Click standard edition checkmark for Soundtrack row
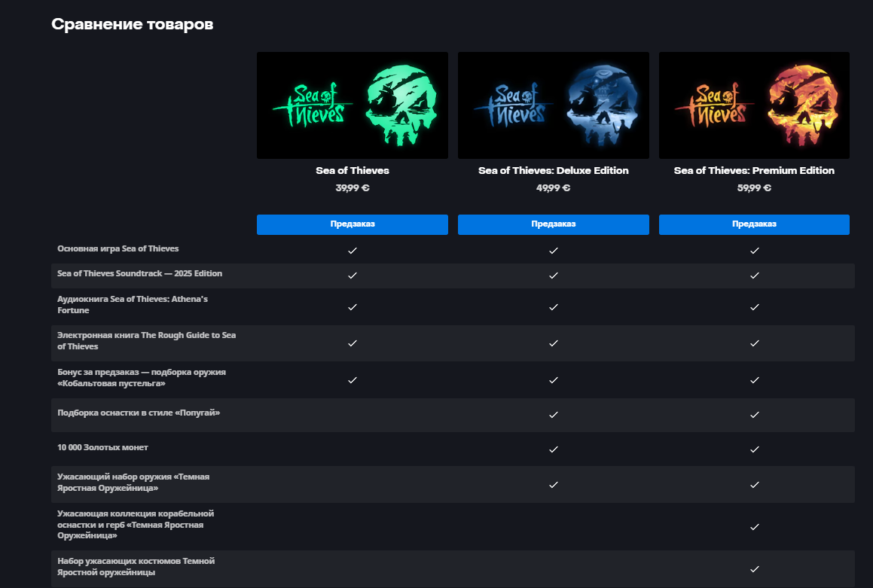Screen dimensions: 873x588 [353, 276]
